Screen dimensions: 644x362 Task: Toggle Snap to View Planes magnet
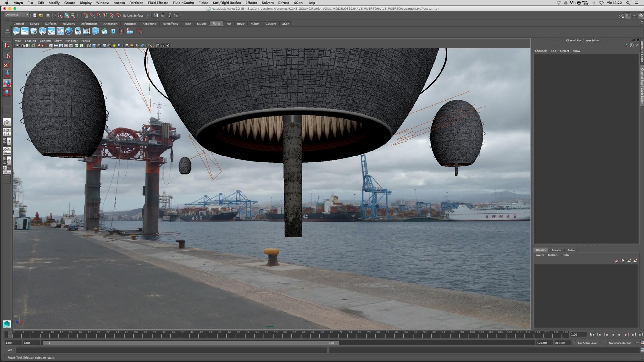coord(112,15)
